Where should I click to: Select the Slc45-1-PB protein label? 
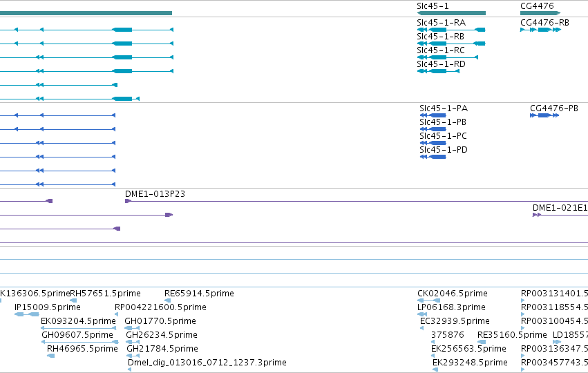click(443, 122)
